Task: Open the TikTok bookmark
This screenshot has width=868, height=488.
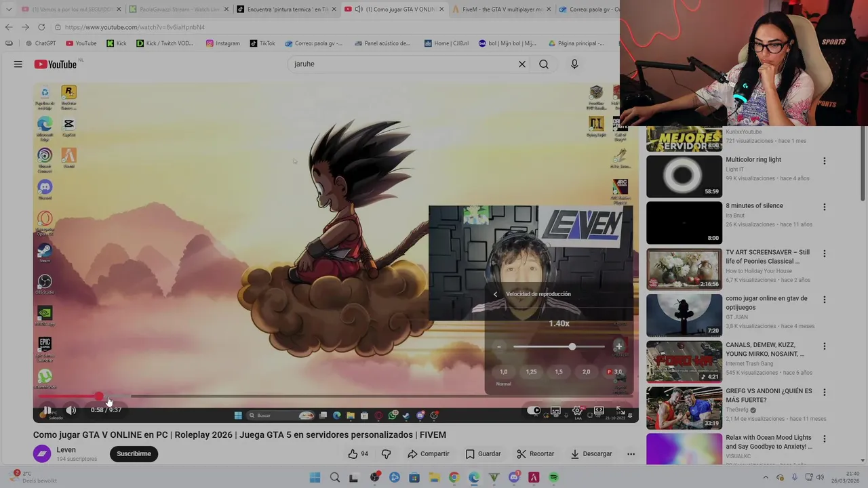Action: click(262, 43)
